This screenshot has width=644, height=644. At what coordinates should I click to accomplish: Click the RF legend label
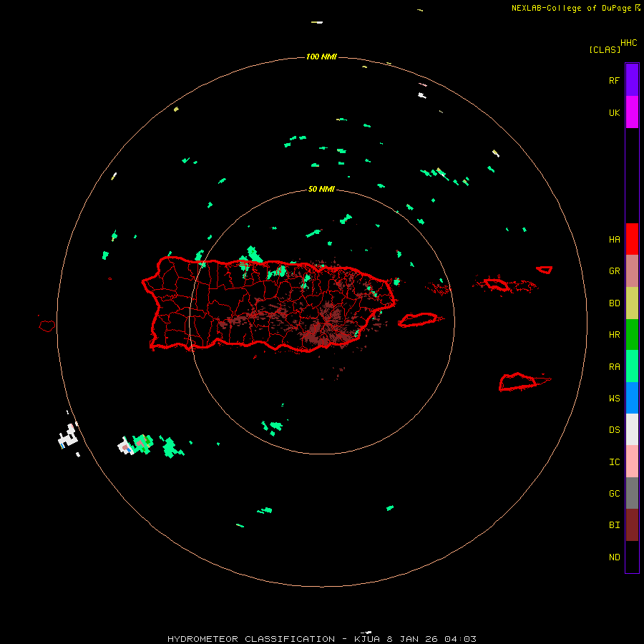point(614,81)
